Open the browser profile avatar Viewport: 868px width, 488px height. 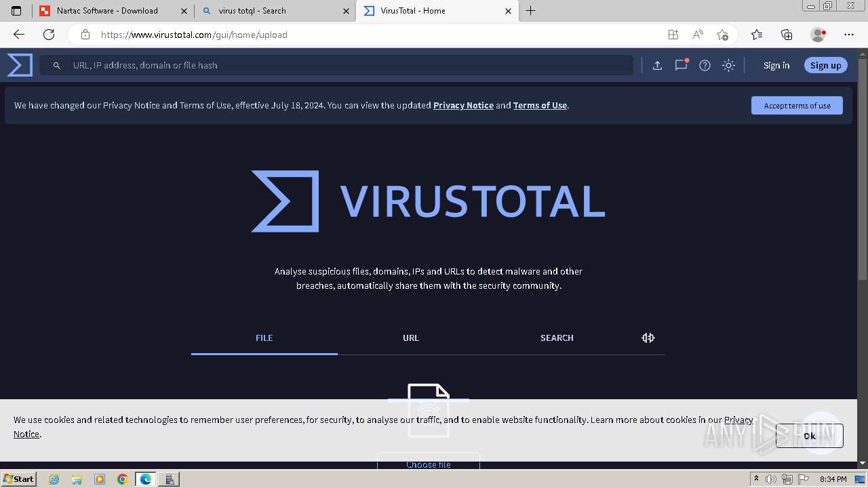coord(818,35)
